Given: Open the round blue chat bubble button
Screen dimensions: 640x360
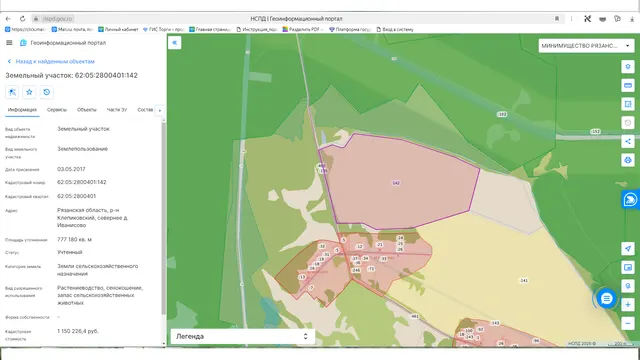Looking at the screenshot, I should (606, 299).
